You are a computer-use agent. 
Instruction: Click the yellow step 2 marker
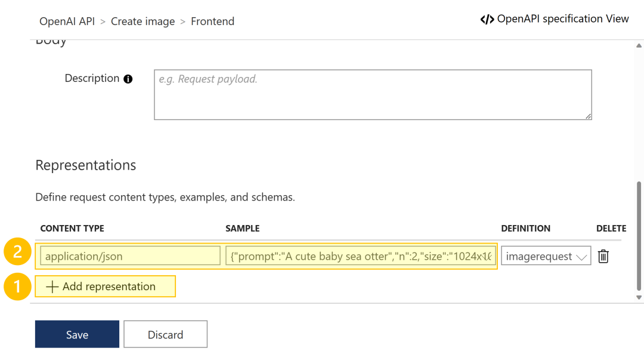[17, 252]
